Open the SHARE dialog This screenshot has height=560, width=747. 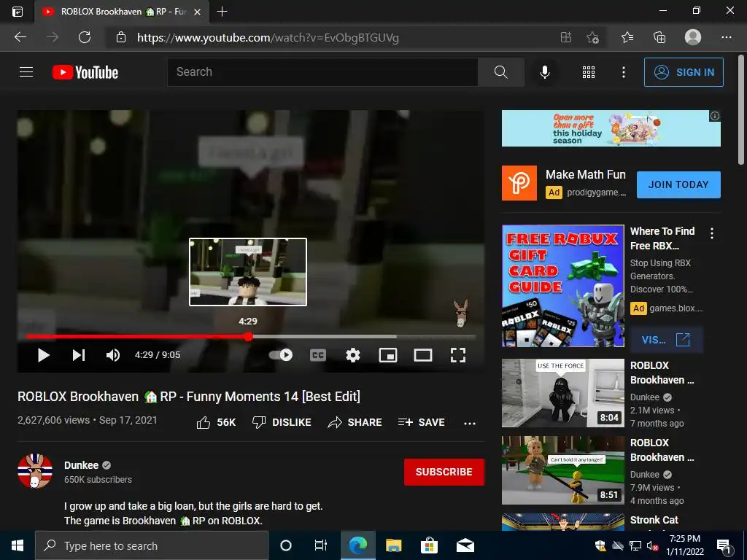[355, 422]
